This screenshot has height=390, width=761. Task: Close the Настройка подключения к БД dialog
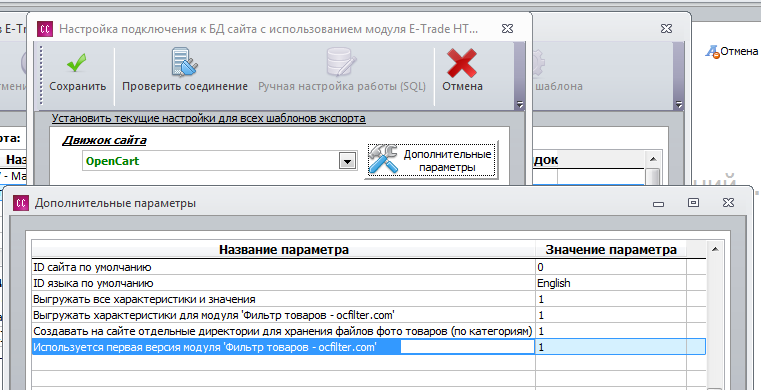507,29
